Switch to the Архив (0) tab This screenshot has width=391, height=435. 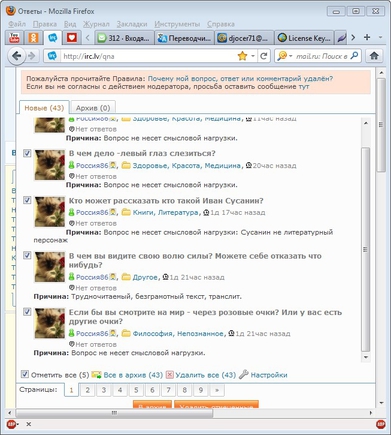pos(93,108)
